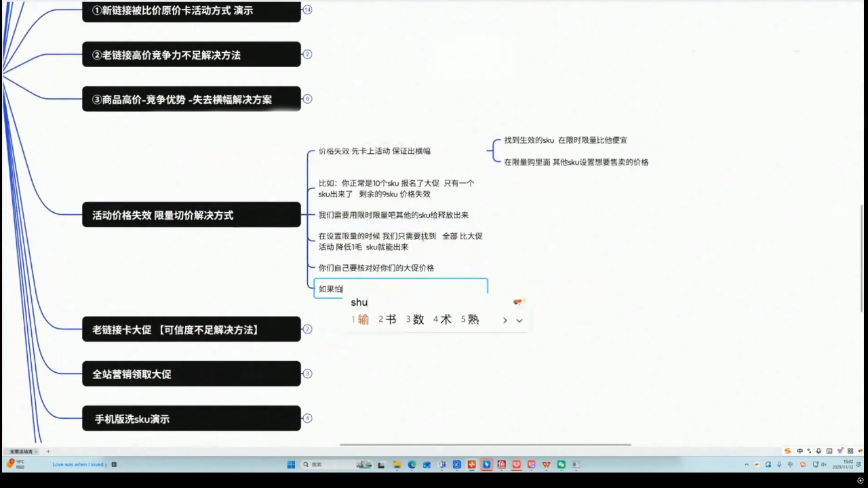Open WeChat from the taskbar
The image size is (868, 488).
(561, 464)
